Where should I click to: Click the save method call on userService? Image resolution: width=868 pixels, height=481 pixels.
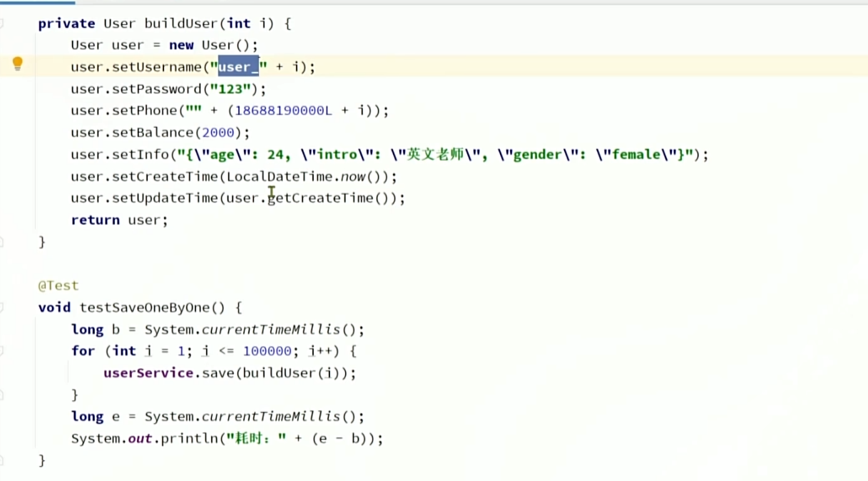(218, 373)
